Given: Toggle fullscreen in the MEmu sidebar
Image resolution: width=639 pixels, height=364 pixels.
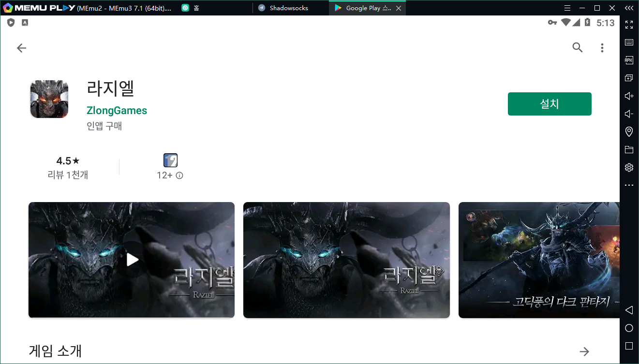Looking at the screenshot, I should [629, 24].
